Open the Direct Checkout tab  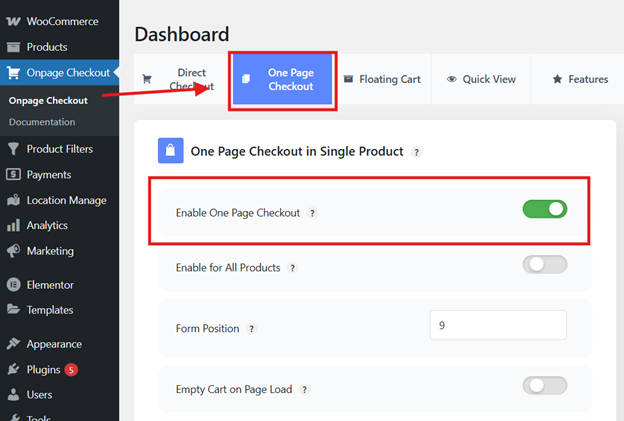click(178, 80)
